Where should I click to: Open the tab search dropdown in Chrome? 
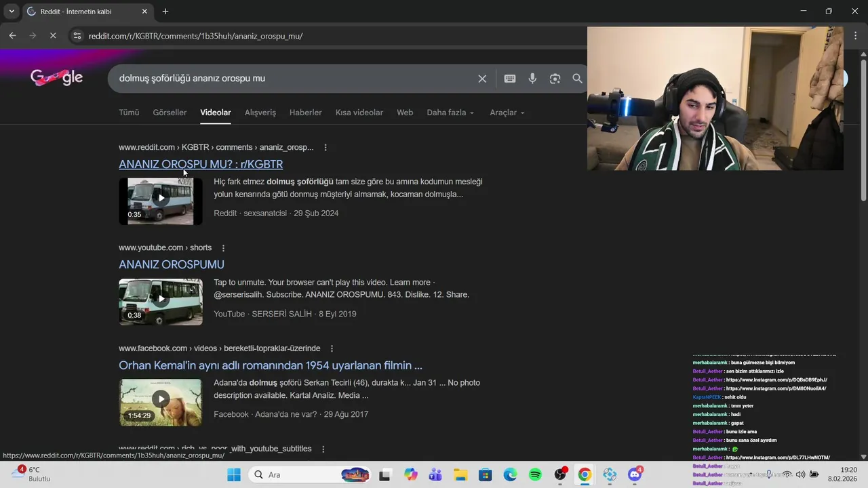click(x=12, y=12)
